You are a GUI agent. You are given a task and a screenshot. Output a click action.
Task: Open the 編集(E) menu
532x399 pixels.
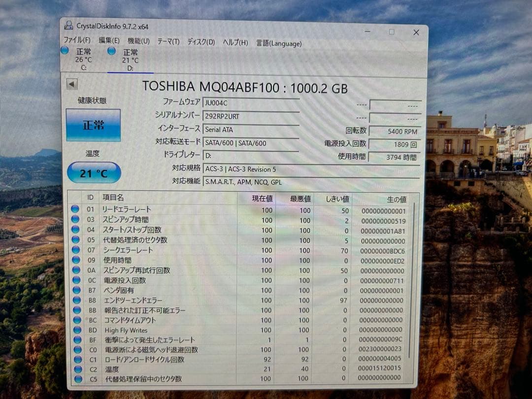coord(109,40)
